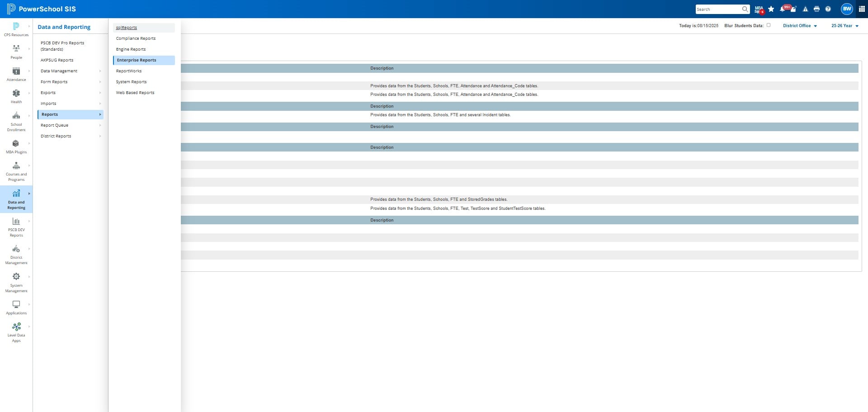
Task: Open the Attendance sidebar section
Action: (16, 74)
